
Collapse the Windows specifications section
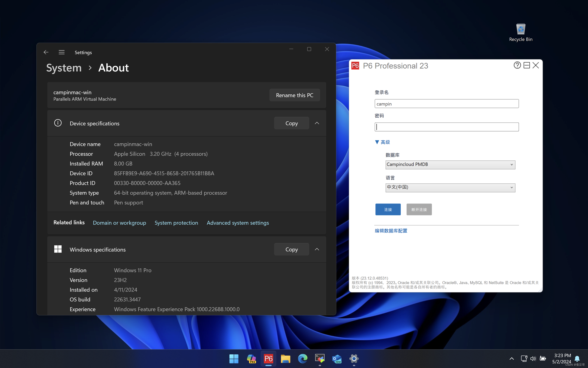317,249
